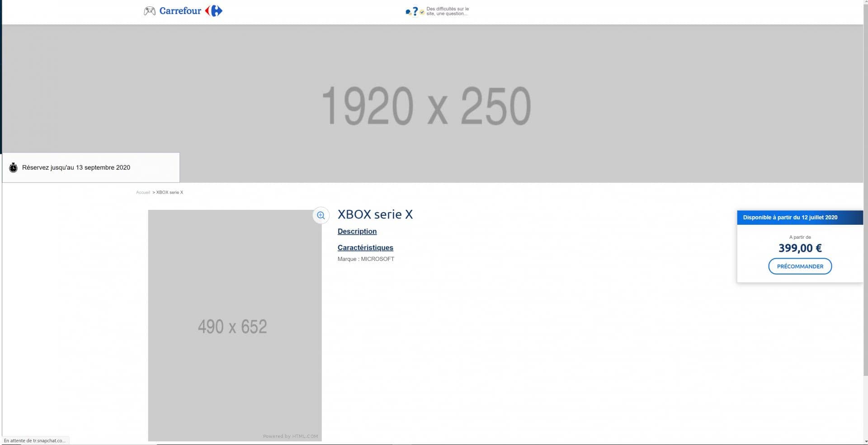
Task: Click the XBOX serie X product title
Action: coord(375,214)
